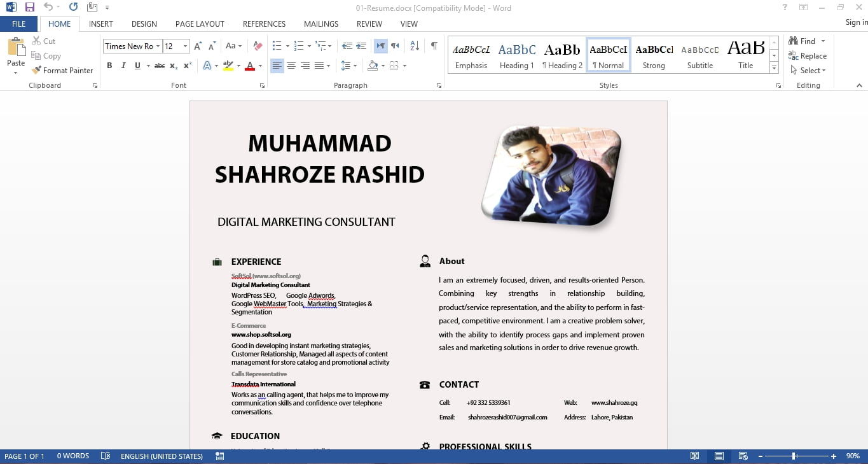Apply the Heading 1 style
Viewport: 868px width, 464px height.
coord(516,55)
